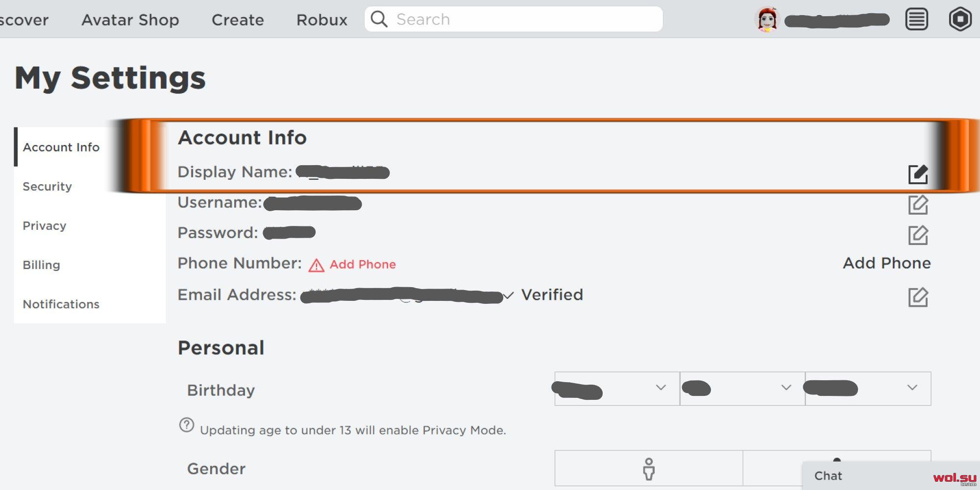Viewport: 980px width, 490px height.
Task: Expand the birthday year dropdown
Action: tap(868, 388)
